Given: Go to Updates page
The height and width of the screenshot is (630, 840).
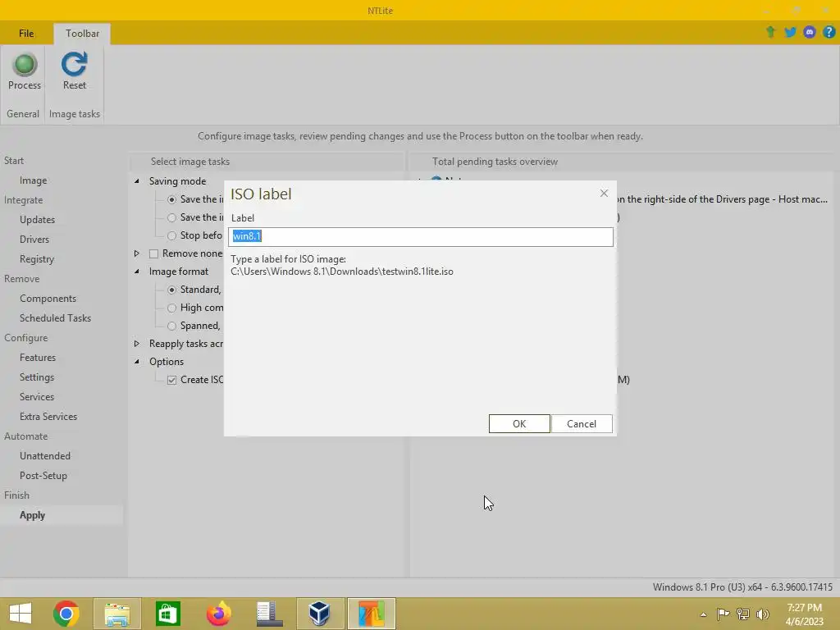Looking at the screenshot, I should click(x=37, y=220).
